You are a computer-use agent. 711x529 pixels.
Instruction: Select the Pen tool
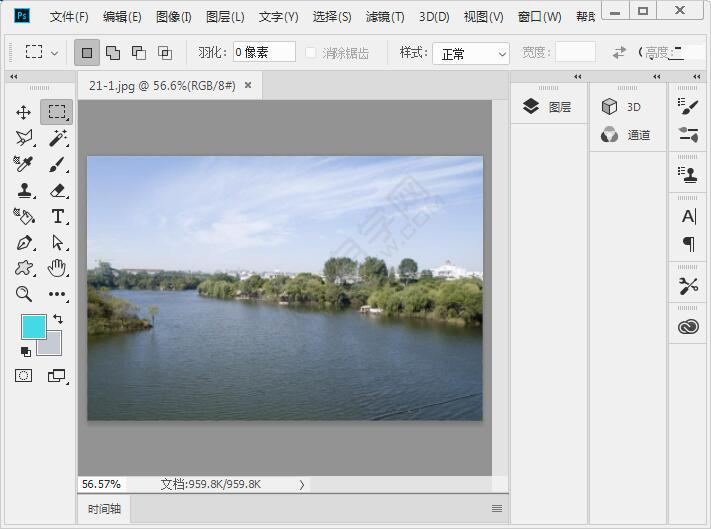[24, 243]
